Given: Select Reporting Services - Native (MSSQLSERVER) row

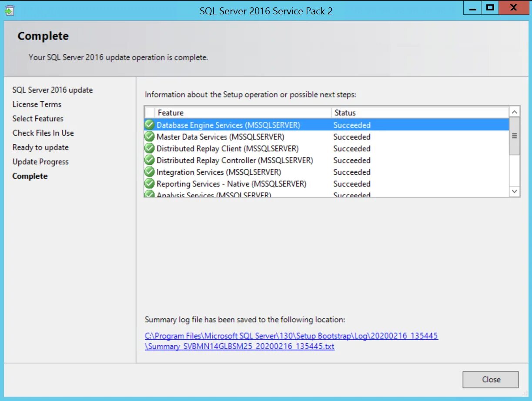Looking at the screenshot, I should 326,184.
